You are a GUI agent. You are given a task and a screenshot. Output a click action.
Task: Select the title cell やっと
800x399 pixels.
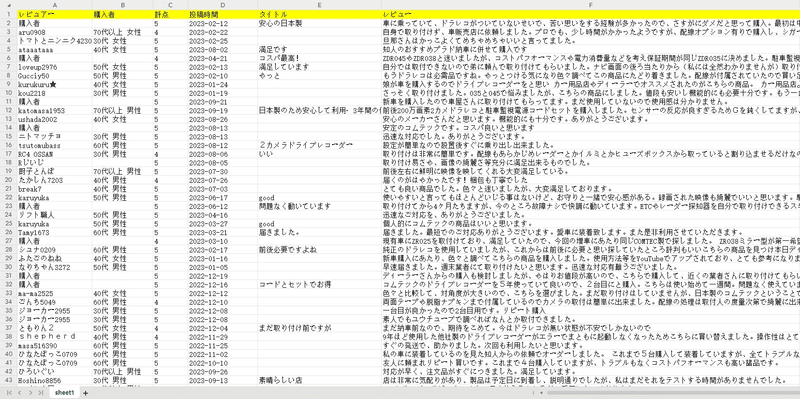click(x=319, y=76)
